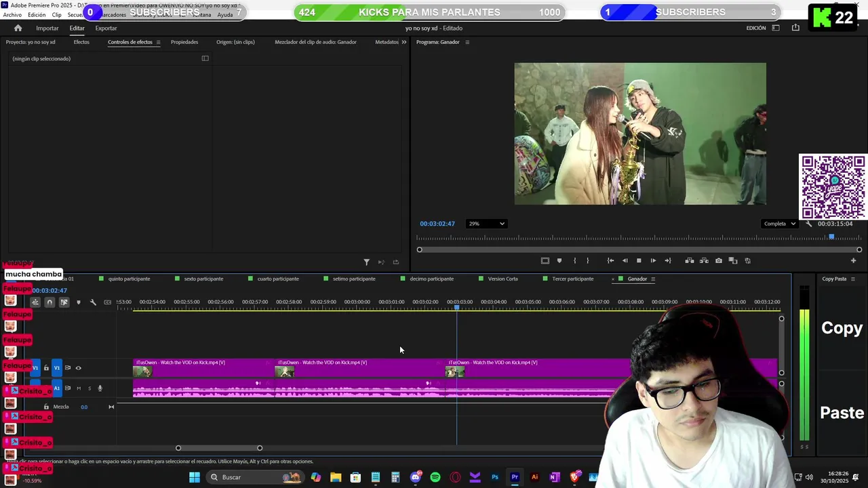Step back one frame
This screenshot has height=488, width=868.
(625, 260)
